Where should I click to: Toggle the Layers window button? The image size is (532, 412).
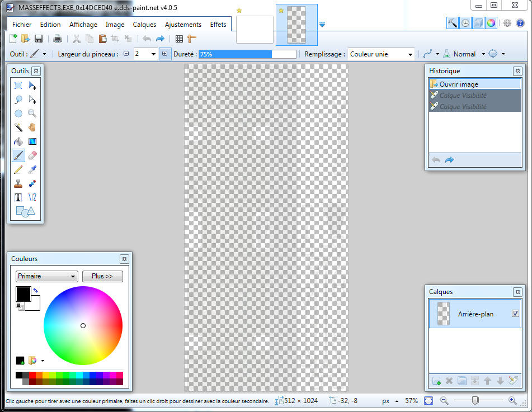pos(478,23)
